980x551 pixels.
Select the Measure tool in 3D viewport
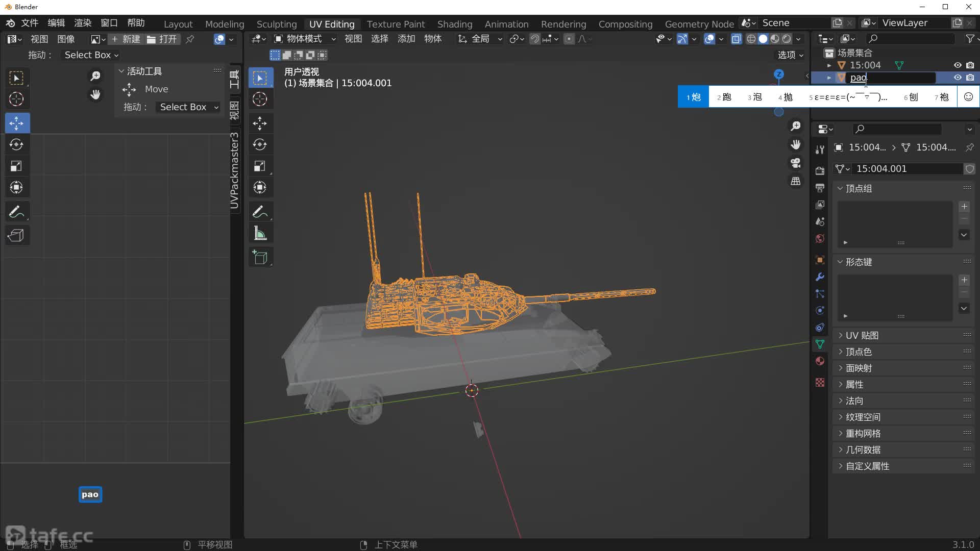point(260,234)
